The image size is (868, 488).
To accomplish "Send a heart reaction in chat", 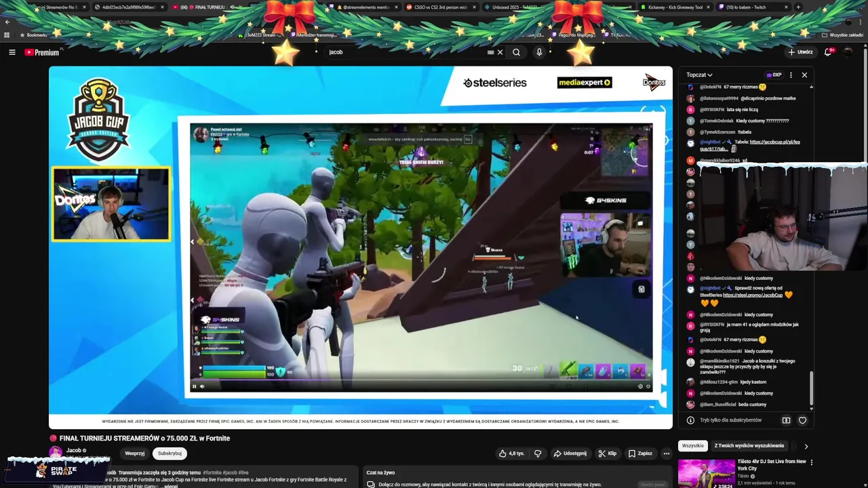I will tap(802, 420).
